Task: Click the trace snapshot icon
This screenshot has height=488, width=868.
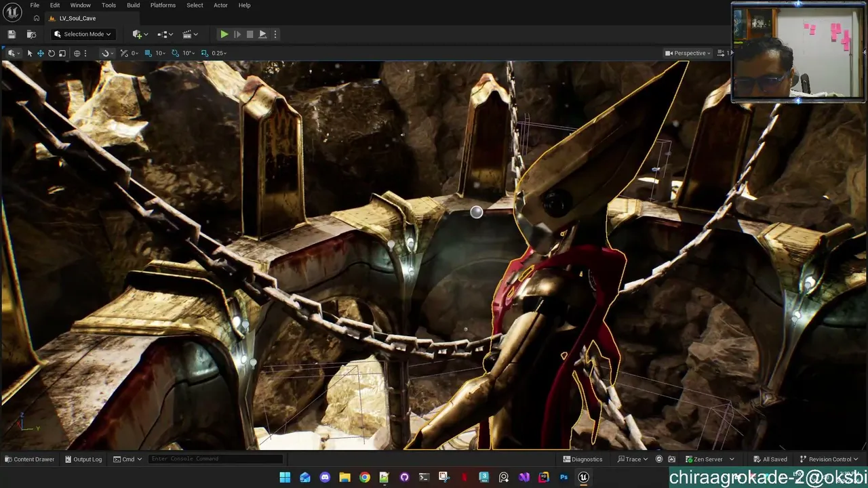Action: [x=671, y=460]
